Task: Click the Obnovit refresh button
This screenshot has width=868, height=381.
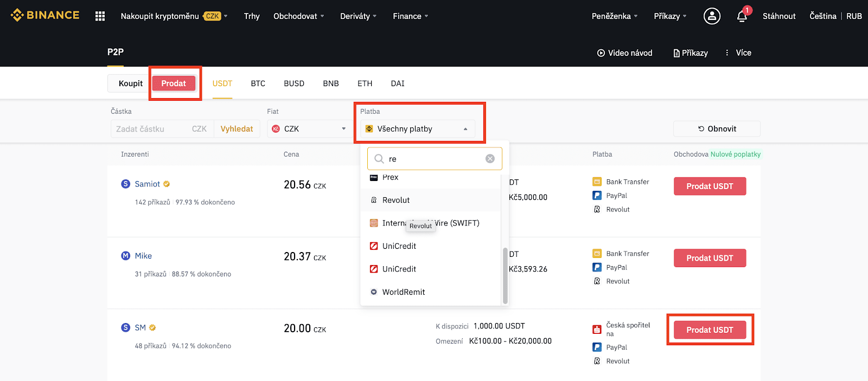Action: (717, 129)
